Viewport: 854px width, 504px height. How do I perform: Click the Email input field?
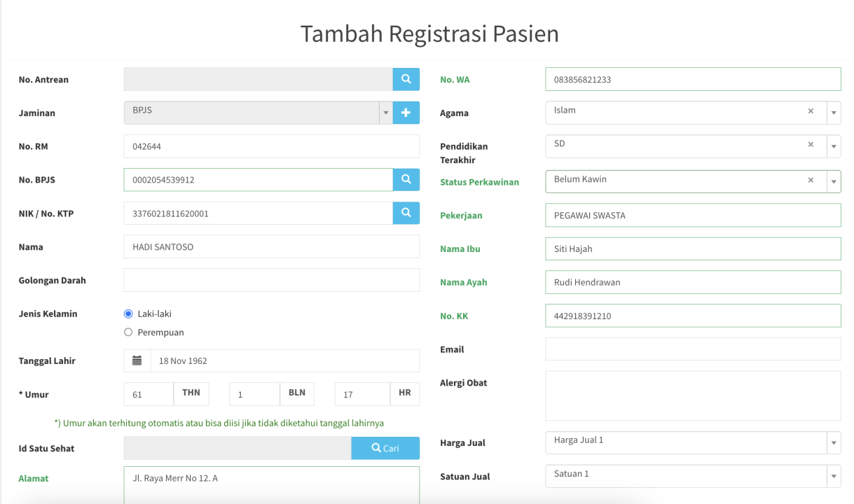(693, 349)
